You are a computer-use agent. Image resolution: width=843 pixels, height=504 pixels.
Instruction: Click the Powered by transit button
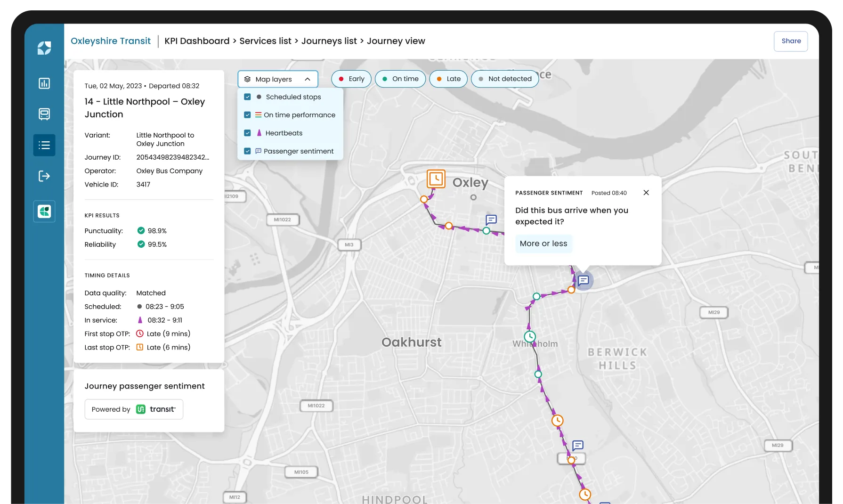(134, 409)
